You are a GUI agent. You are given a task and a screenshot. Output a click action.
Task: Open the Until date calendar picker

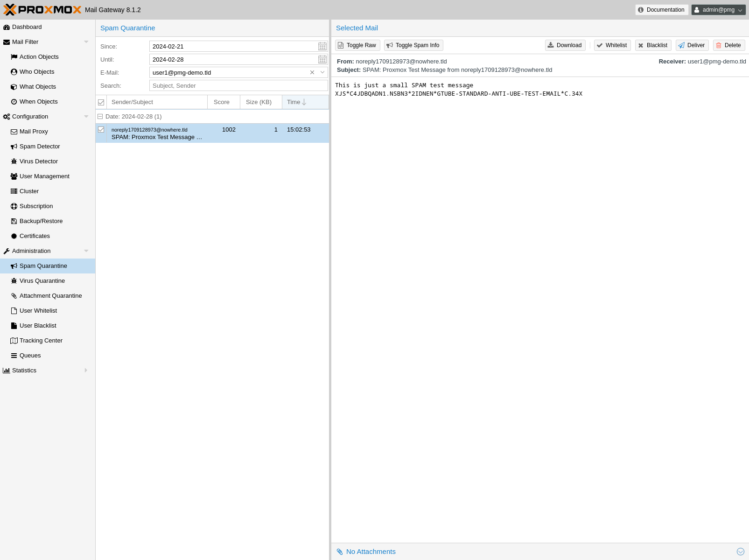(x=322, y=59)
